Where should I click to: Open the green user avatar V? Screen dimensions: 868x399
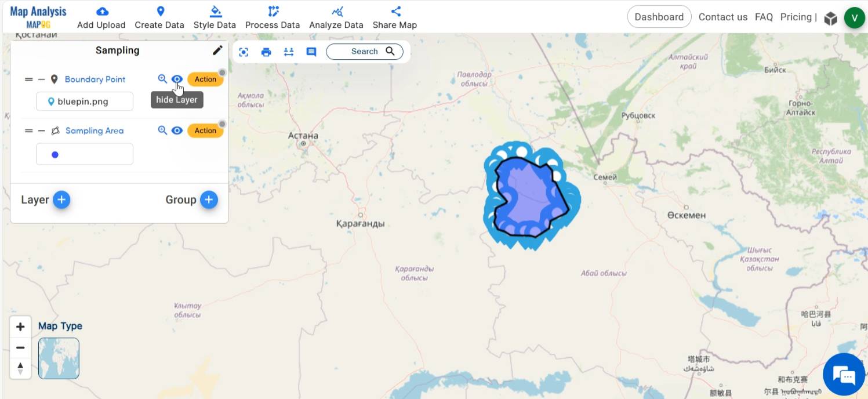click(855, 17)
